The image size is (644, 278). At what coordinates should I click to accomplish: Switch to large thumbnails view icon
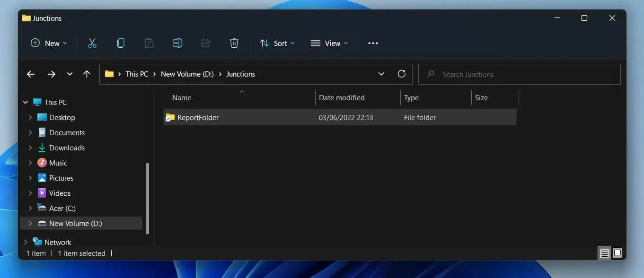tap(618, 253)
